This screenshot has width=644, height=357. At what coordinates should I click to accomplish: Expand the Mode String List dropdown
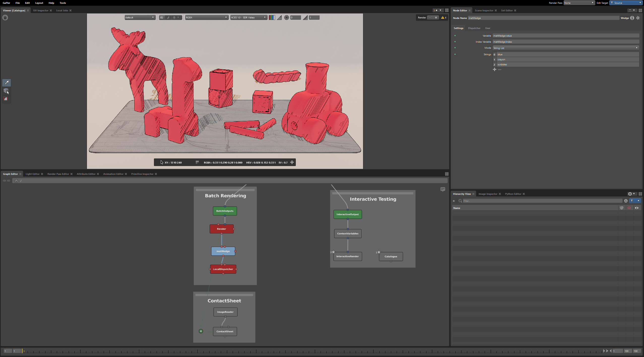[x=566, y=48]
